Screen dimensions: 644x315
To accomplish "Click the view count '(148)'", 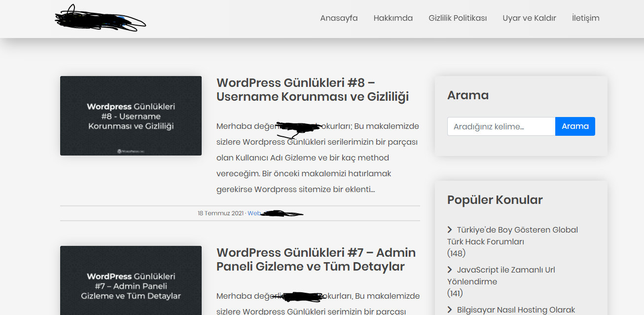I will (x=456, y=253).
